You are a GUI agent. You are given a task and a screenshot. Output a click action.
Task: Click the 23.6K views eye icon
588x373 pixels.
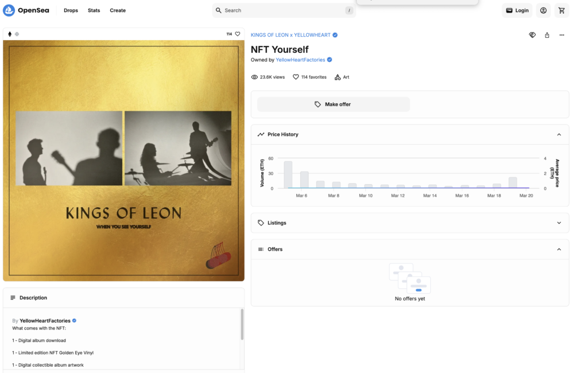pyautogui.click(x=254, y=77)
